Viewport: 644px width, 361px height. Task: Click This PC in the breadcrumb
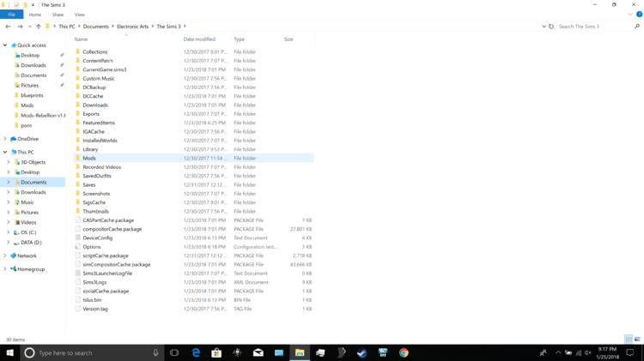pos(67,27)
